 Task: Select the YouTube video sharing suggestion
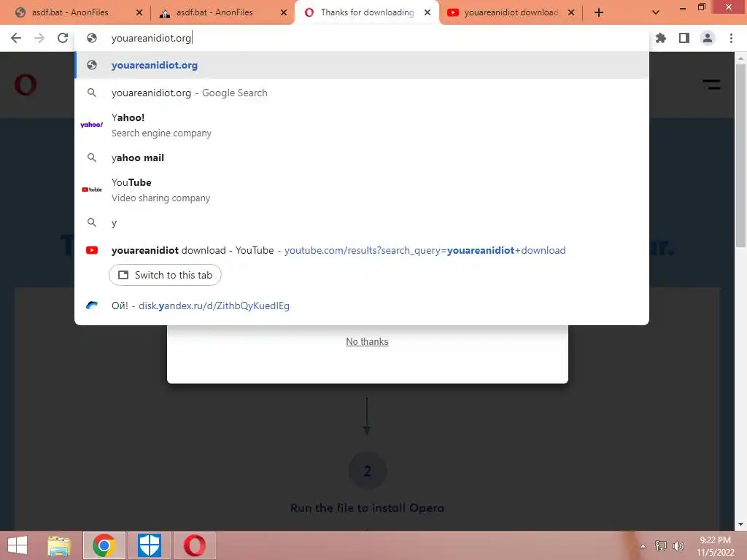[x=362, y=190]
